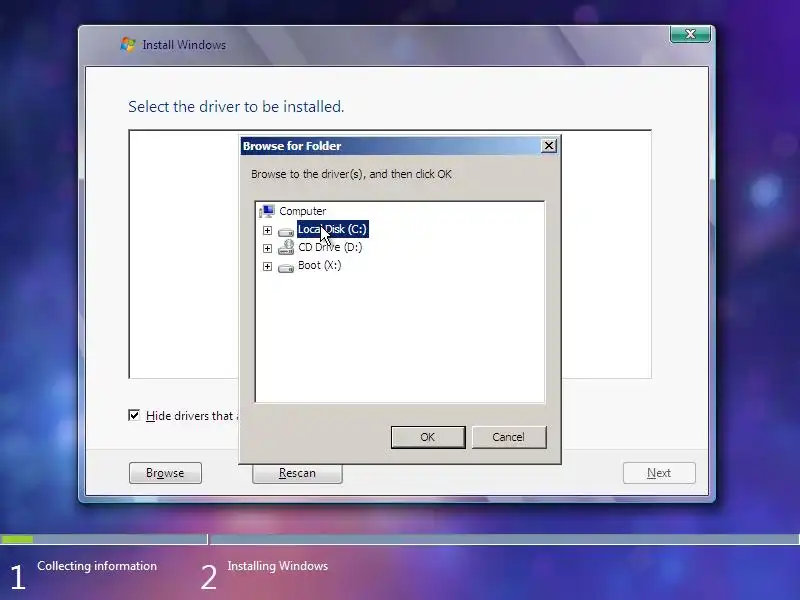The image size is (800, 600).
Task: Click the Boot X drive icon
Action: coord(286,268)
